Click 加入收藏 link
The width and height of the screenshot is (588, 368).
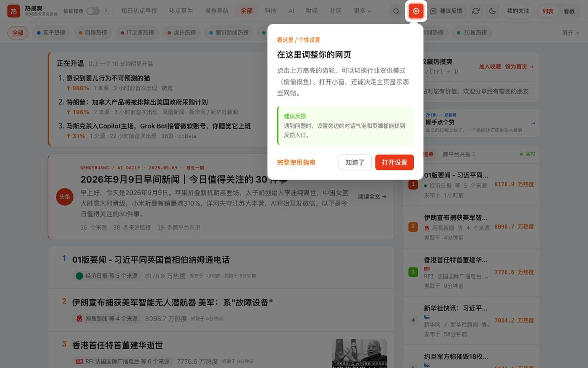tap(490, 66)
